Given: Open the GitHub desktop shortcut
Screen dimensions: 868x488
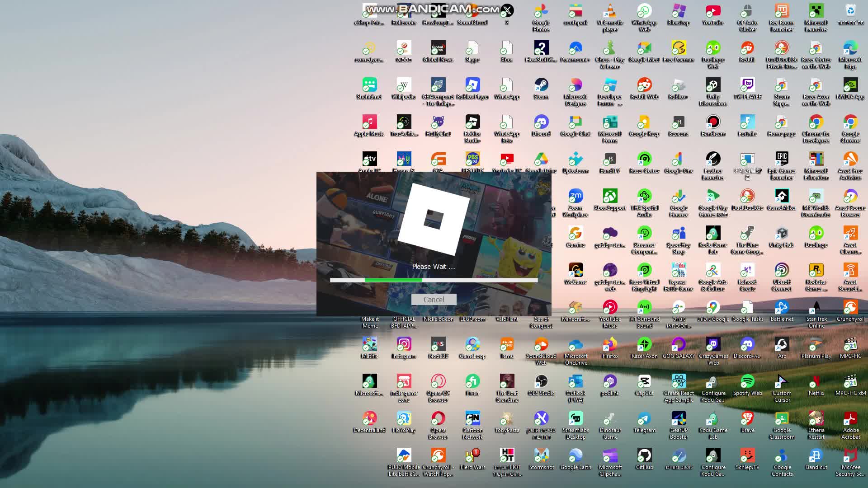Looking at the screenshot, I should [644, 456].
